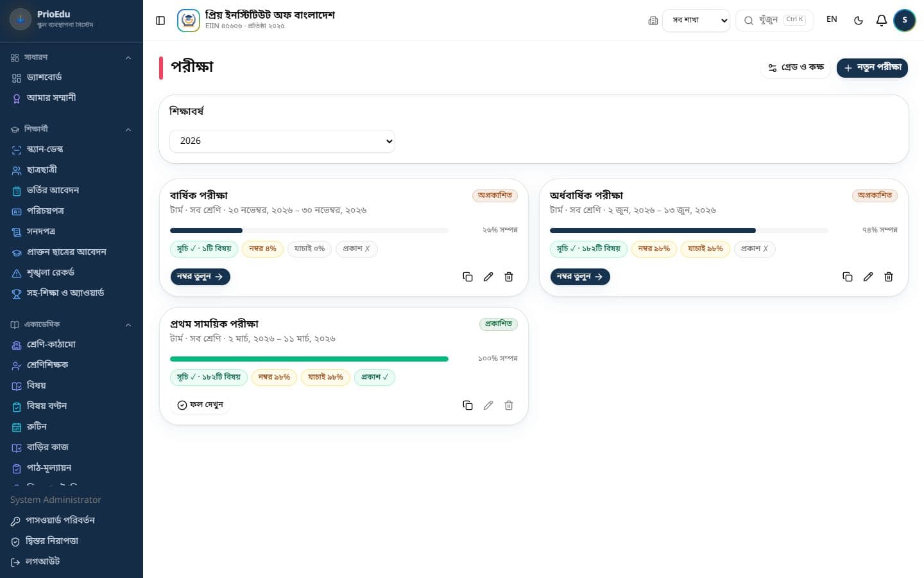Screen dimensions: 924x578
Task: Delete the অর্ধবার্ষিক পরীক্ষা exam
Action: tap(889, 277)
